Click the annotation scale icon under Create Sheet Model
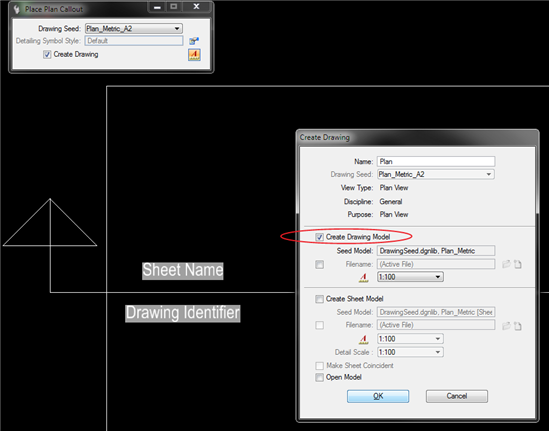This screenshot has height=431, width=549. [x=364, y=339]
